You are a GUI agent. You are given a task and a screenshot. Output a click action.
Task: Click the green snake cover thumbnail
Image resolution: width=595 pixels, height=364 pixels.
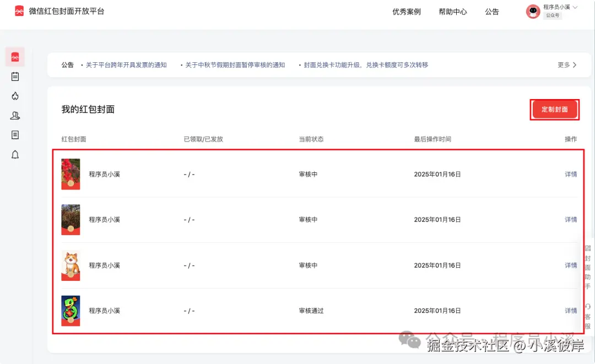click(x=71, y=310)
